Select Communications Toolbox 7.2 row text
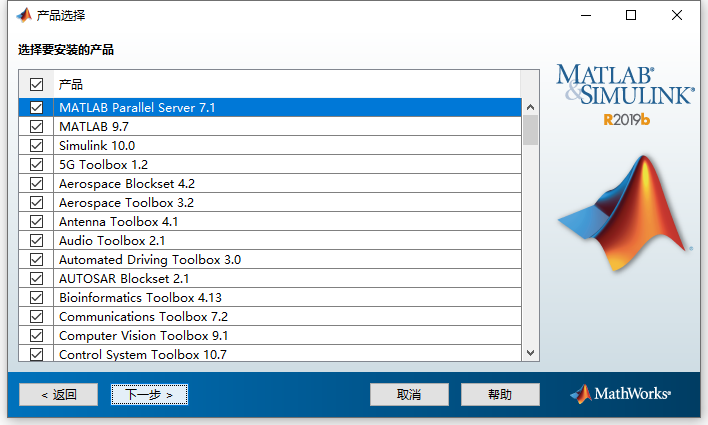Image resolution: width=708 pixels, height=425 pixels. (x=143, y=316)
